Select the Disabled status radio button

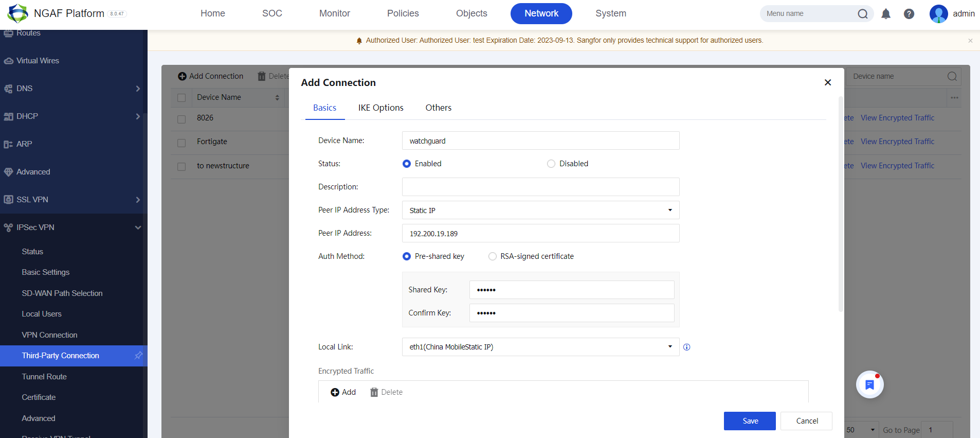point(551,164)
